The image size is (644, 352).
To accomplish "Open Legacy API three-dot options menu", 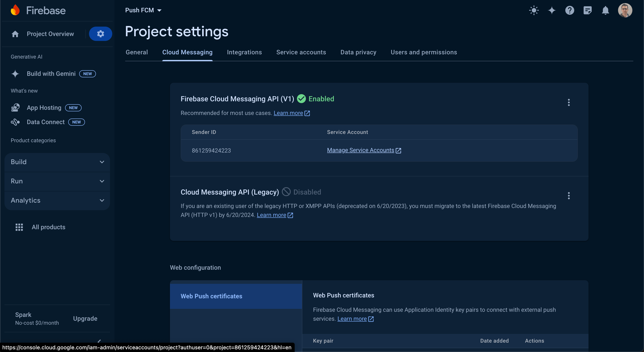I will coord(569,196).
